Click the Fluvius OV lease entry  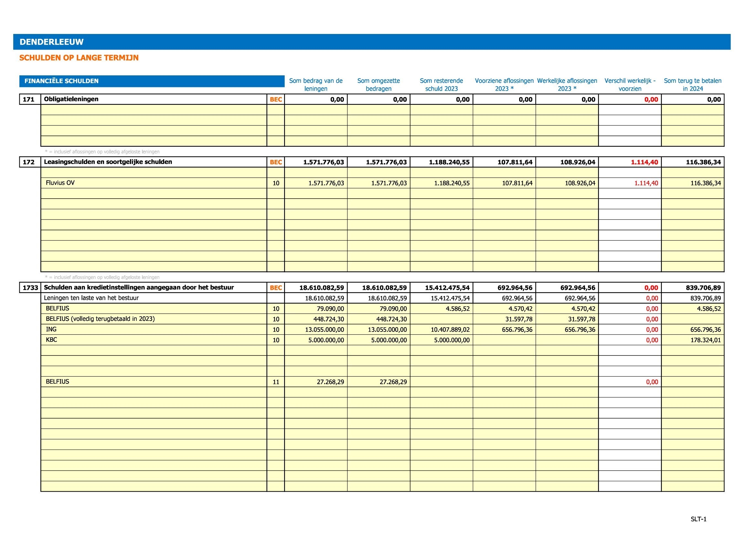coord(60,183)
